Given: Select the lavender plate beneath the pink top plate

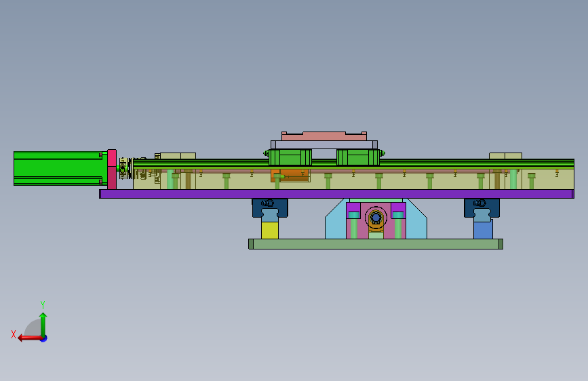Looking at the screenshot, I should coord(324,145).
